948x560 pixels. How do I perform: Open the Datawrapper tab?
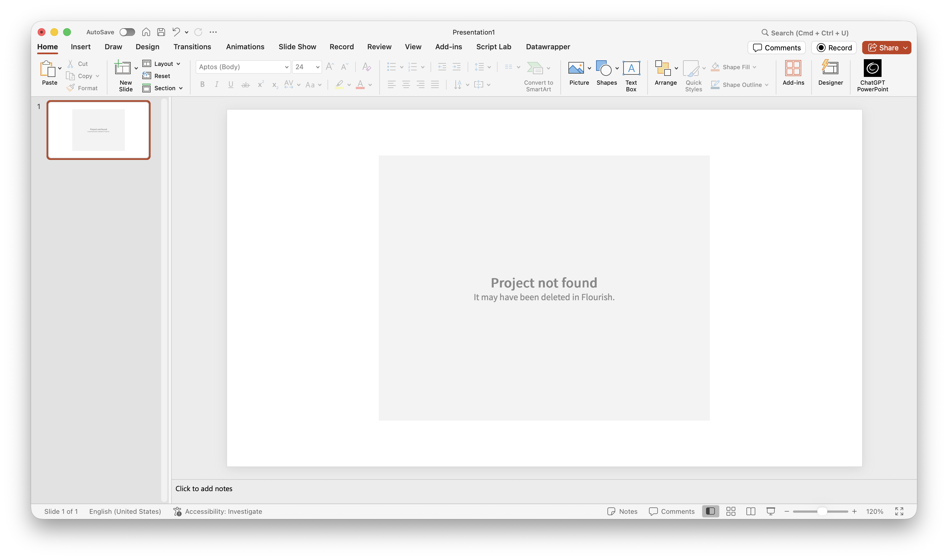pos(548,47)
